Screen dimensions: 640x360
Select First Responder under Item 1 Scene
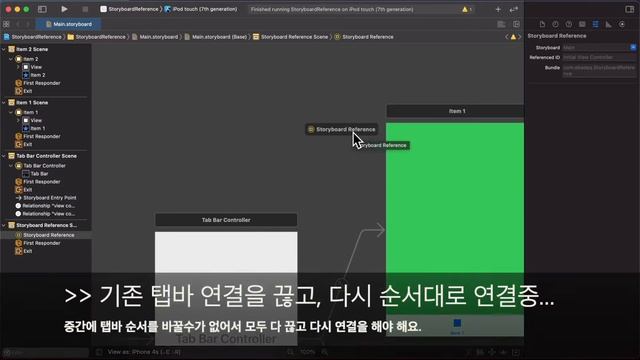coord(38,136)
